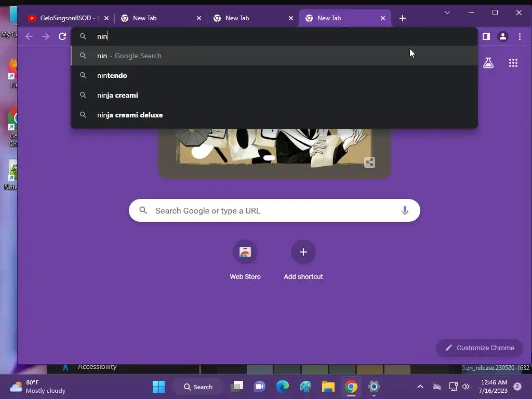
Task: Open the weather widget showing 80°F
Action: pyautogui.click(x=37, y=387)
